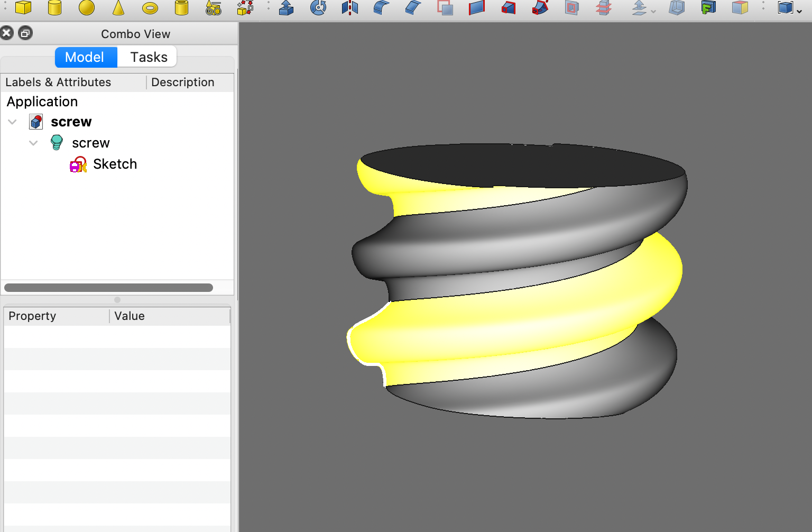
Task: Select the Chamfer tool
Action: [413, 7]
